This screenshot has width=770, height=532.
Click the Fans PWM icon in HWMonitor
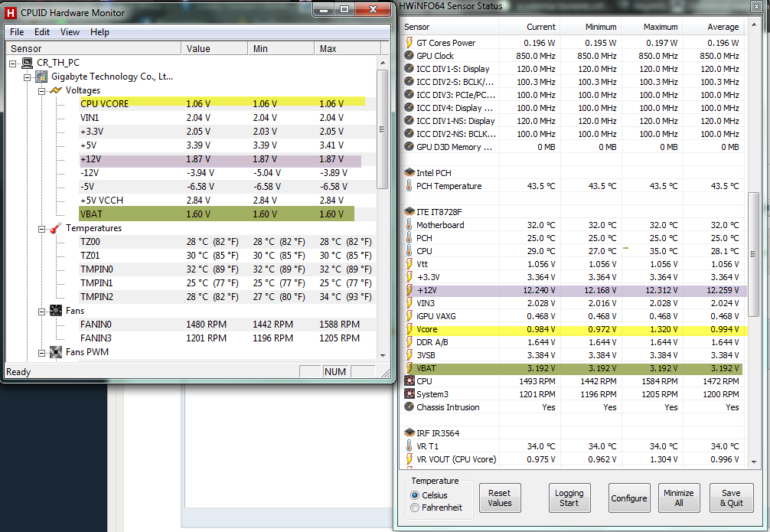tap(56, 352)
